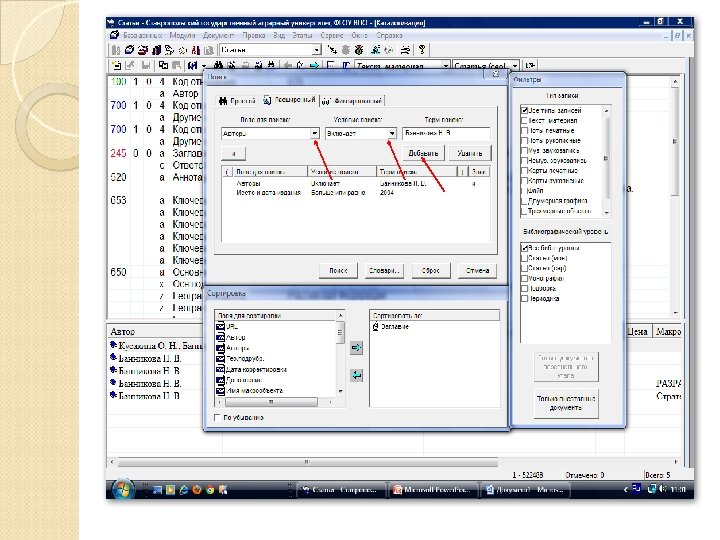Select the Авторы Включает criteria row
Screen dimensions: 720x540
coord(356,183)
